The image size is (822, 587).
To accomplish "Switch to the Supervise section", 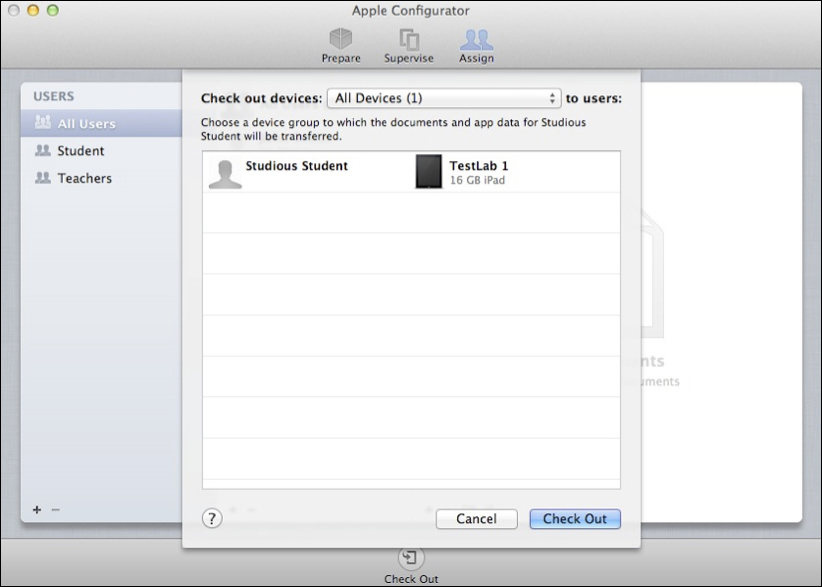I will pyautogui.click(x=408, y=46).
